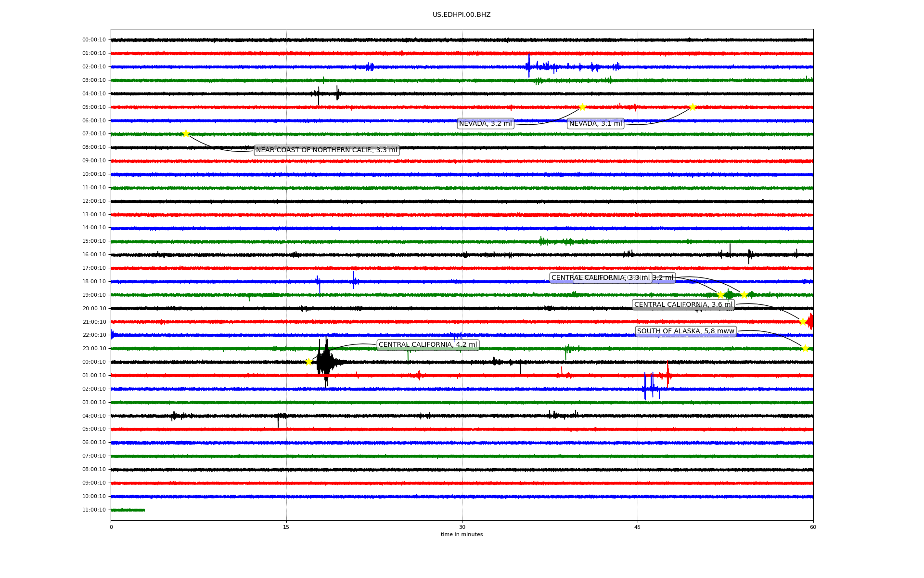
Task: Click the 11:00:10 label at the bottom
Action: tap(94, 510)
